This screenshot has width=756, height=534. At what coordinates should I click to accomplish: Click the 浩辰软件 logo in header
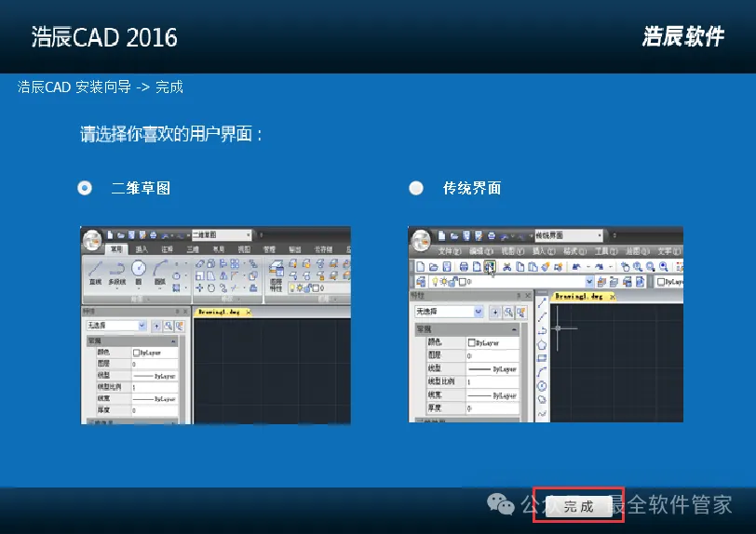click(x=683, y=36)
